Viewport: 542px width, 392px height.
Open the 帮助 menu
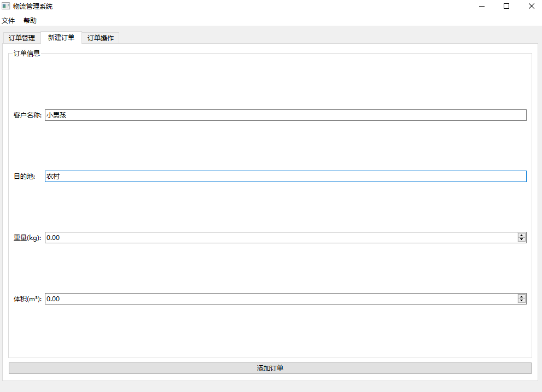[30, 21]
